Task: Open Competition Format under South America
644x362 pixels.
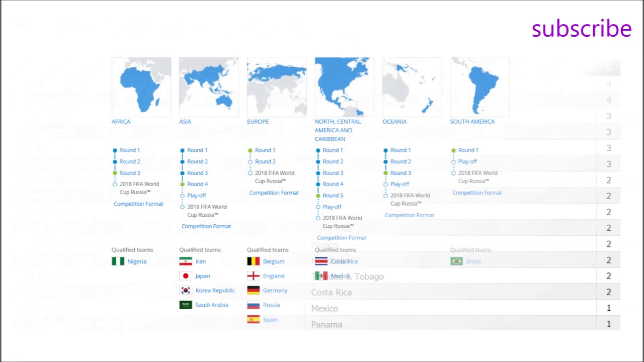Action: coord(477,193)
